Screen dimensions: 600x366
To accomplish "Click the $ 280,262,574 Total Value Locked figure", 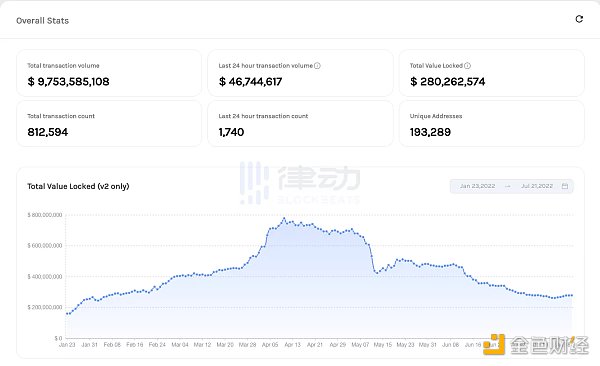I will coord(447,82).
